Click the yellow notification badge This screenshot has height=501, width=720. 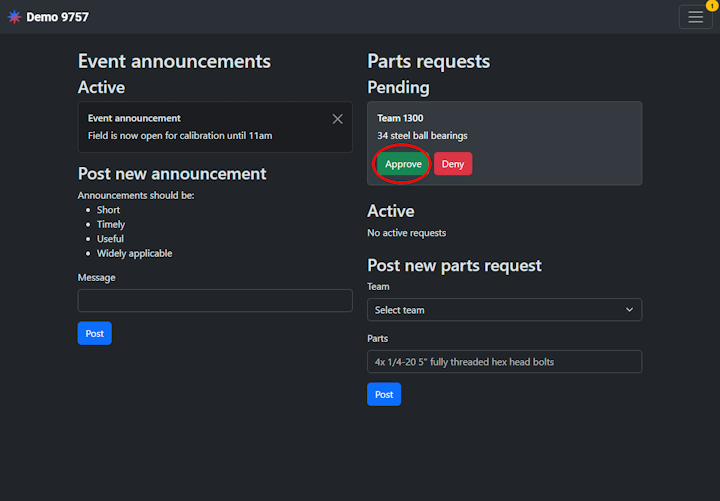click(x=711, y=6)
